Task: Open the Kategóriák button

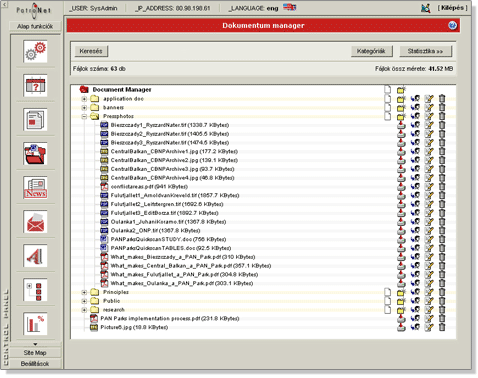Action: 371,51
